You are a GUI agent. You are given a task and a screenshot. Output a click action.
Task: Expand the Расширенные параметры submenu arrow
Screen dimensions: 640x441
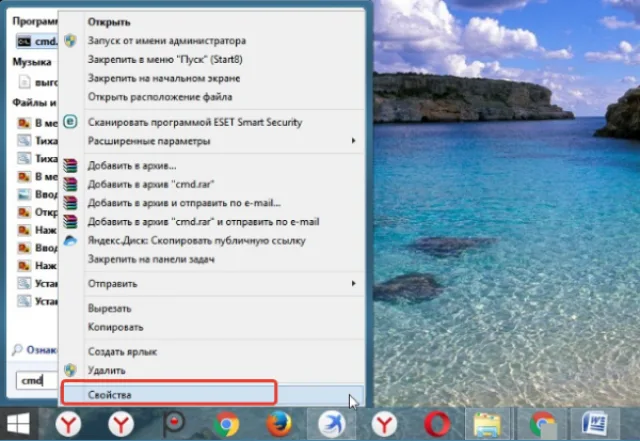point(353,141)
